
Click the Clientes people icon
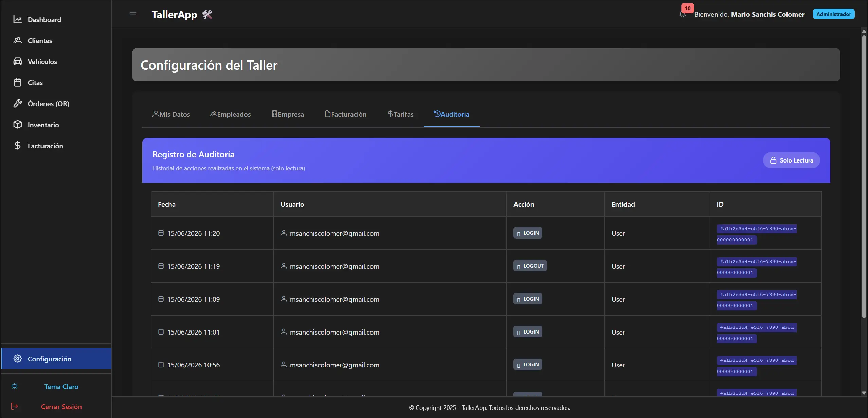coord(18,40)
